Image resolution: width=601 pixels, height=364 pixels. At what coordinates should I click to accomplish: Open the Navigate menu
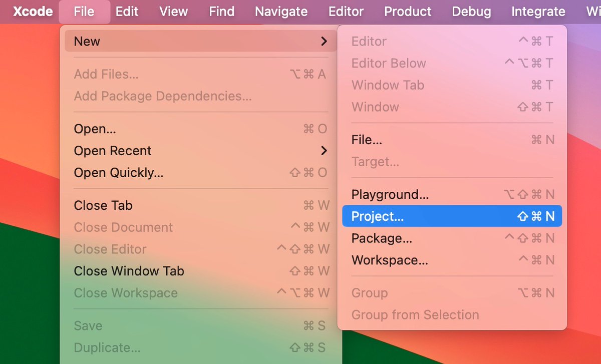(x=281, y=12)
